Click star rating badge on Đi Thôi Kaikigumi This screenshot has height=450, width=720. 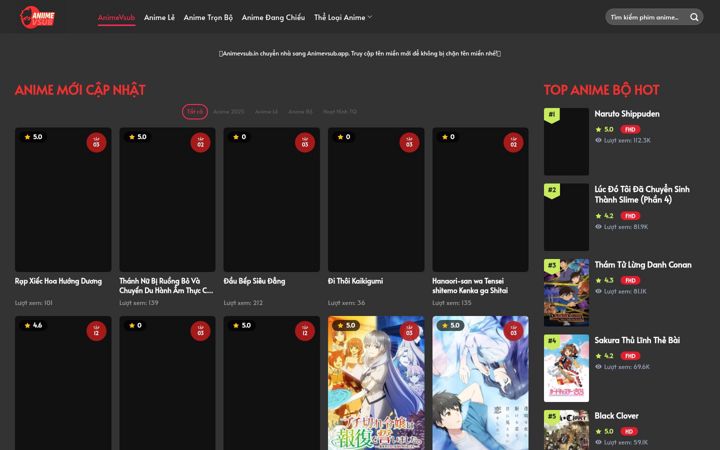pyautogui.click(x=343, y=137)
